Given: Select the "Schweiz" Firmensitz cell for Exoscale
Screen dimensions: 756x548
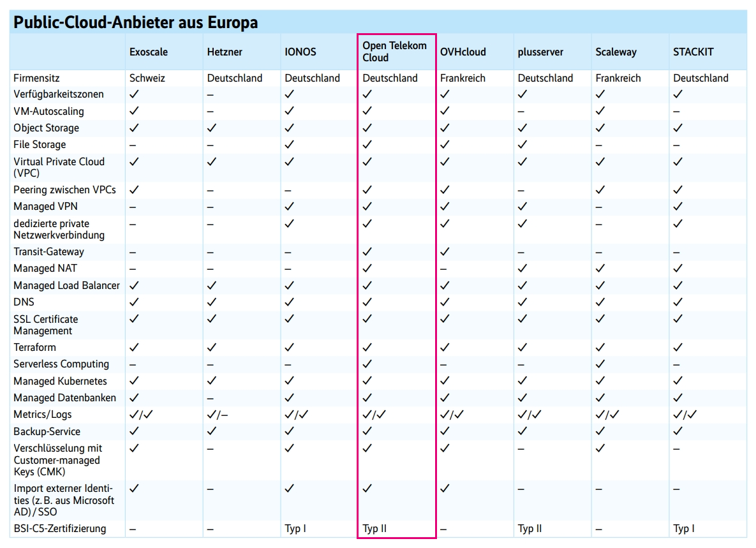Looking at the screenshot, I should pyautogui.click(x=147, y=78).
